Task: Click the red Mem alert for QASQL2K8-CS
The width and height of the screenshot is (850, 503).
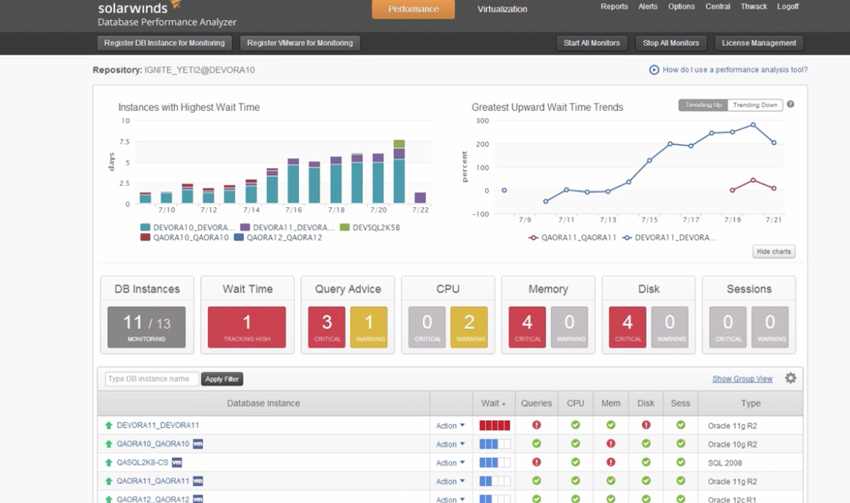Action: tap(610, 462)
